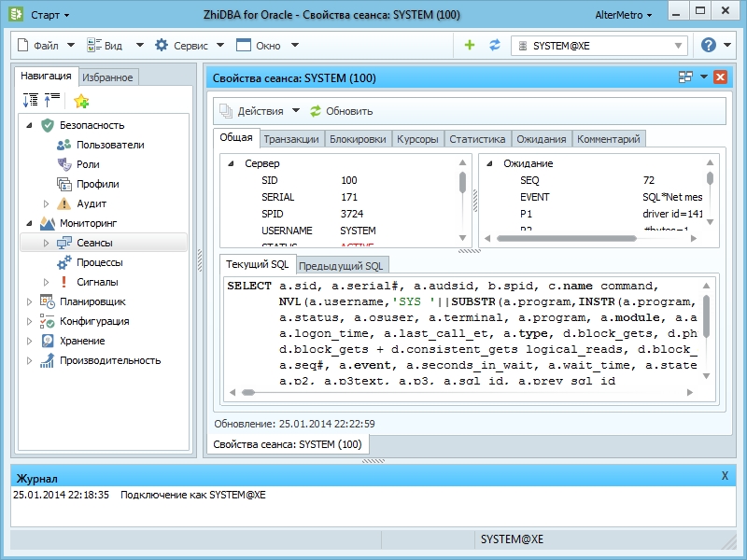The width and height of the screenshot is (747, 560).
Task: Switch to the Предыдущий SQL tab
Action: point(341,266)
